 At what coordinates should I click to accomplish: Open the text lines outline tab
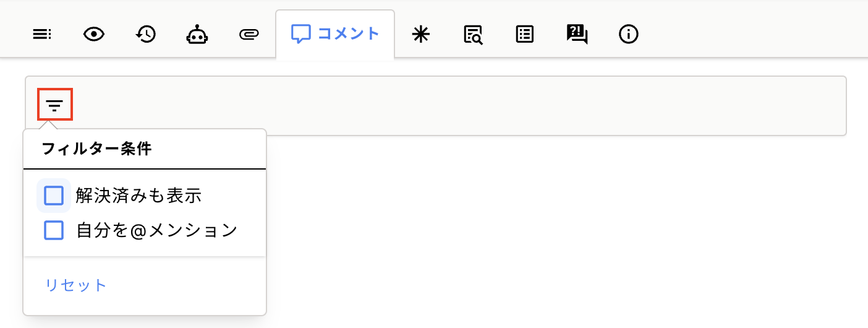[x=42, y=35]
